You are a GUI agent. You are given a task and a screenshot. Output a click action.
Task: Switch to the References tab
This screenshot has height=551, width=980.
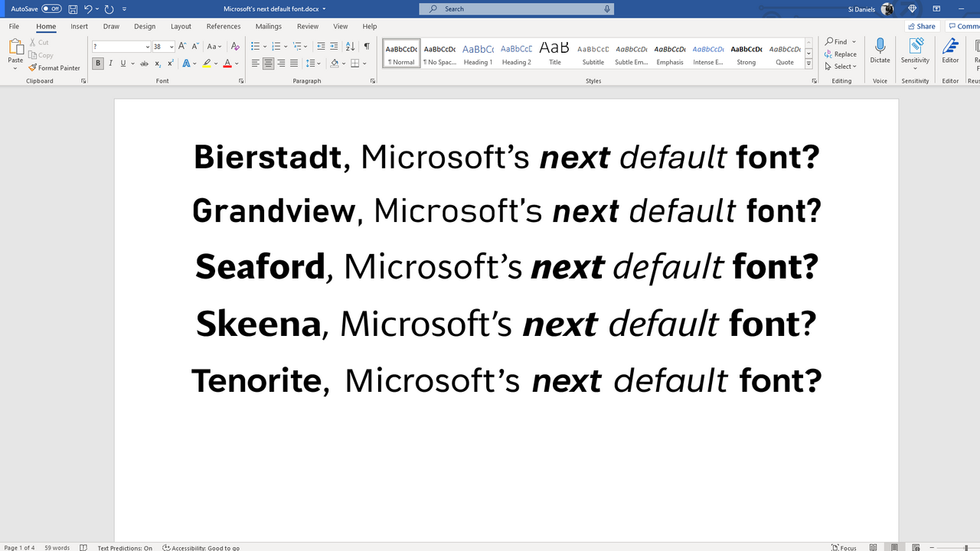pyautogui.click(x=224, y=26)
